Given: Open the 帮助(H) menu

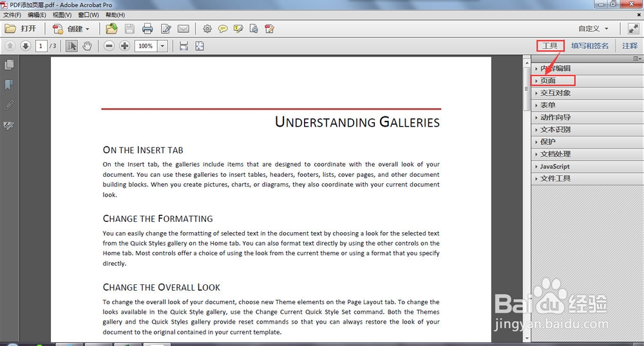Looking at the screenshot, I should coord(115,15).
